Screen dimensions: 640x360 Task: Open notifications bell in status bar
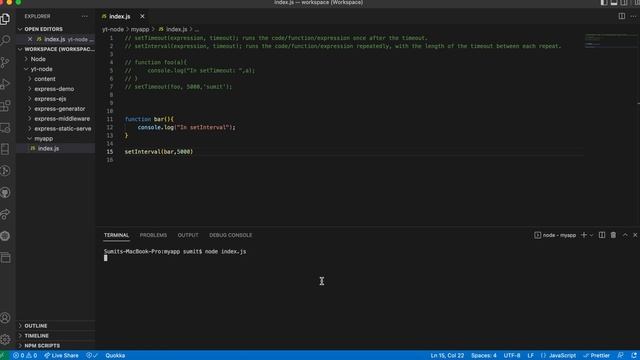(x=634, y=356)
